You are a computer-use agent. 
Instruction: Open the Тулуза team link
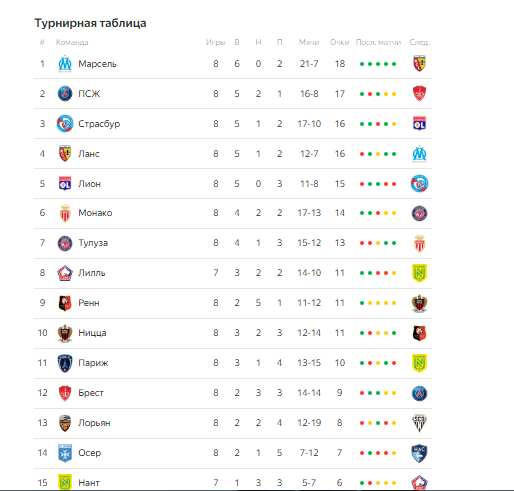click(93, 243)
